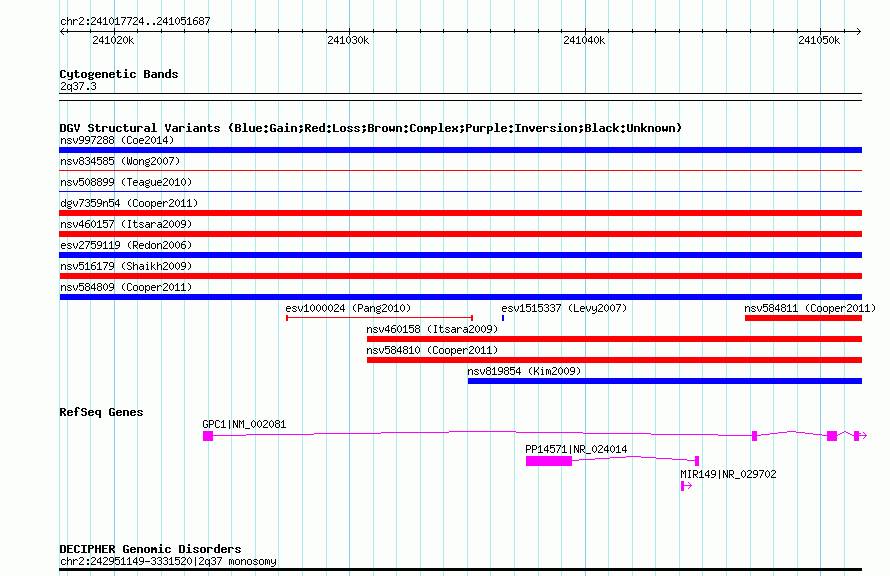Screen dimensions: 890x576
Task: Open the dgv7359n54 (Cooper2011) label
Action: click(x=129, y=203)
